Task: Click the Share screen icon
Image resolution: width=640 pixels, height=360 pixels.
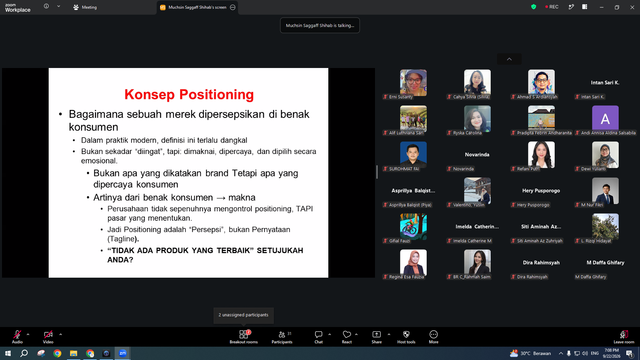Action: [376, 337]
